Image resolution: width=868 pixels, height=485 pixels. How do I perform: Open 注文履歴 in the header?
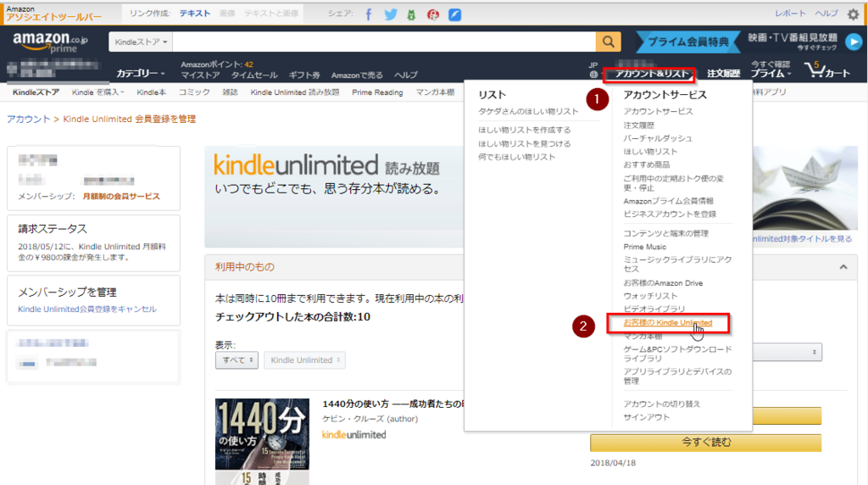click(724, 74)
